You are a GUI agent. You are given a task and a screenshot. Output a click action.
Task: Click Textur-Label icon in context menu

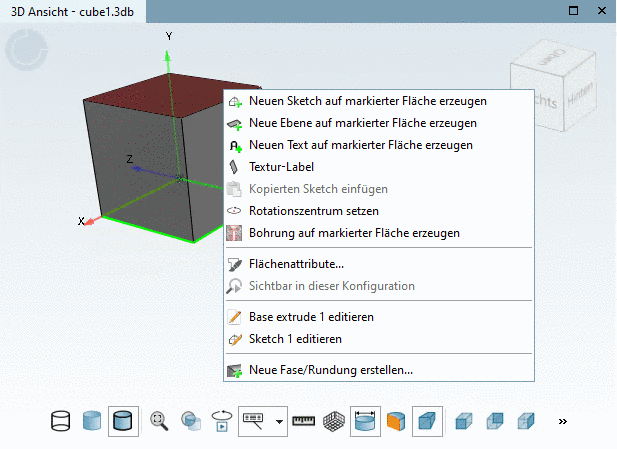click(x=234, y=167)
